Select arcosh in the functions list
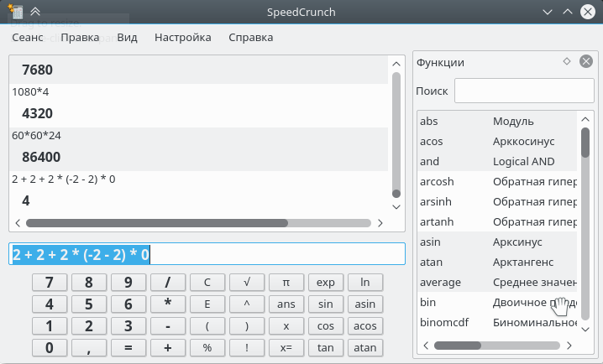603x364 pixels. coord(497,181)
